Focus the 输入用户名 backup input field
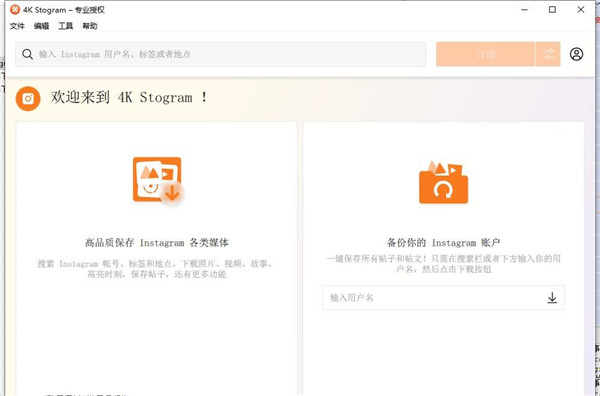Viewport: 600px width, 396px height. pyautogui.click(x=443, y=297)
